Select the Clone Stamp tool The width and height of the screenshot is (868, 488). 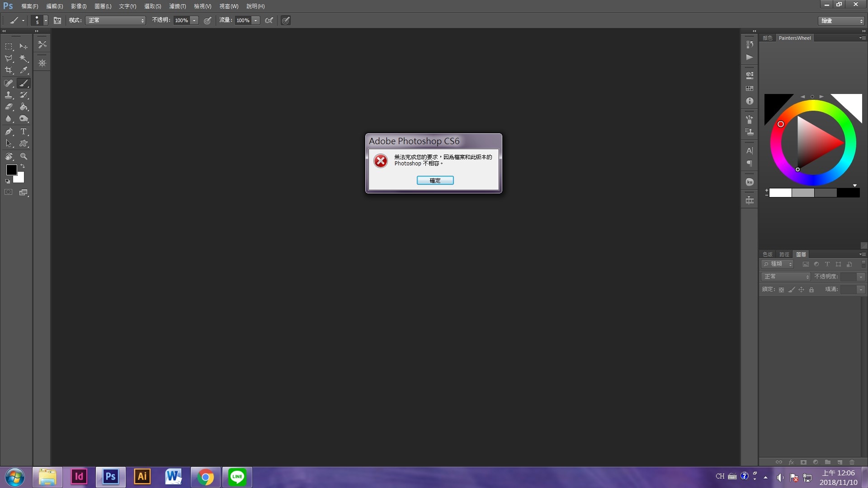coord(9,95)
